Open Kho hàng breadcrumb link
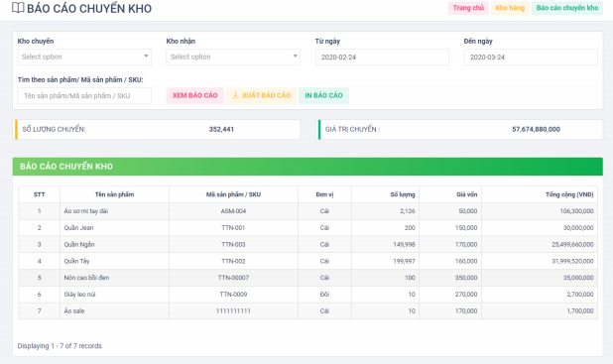The image size is (613, 364). point(510,8)
